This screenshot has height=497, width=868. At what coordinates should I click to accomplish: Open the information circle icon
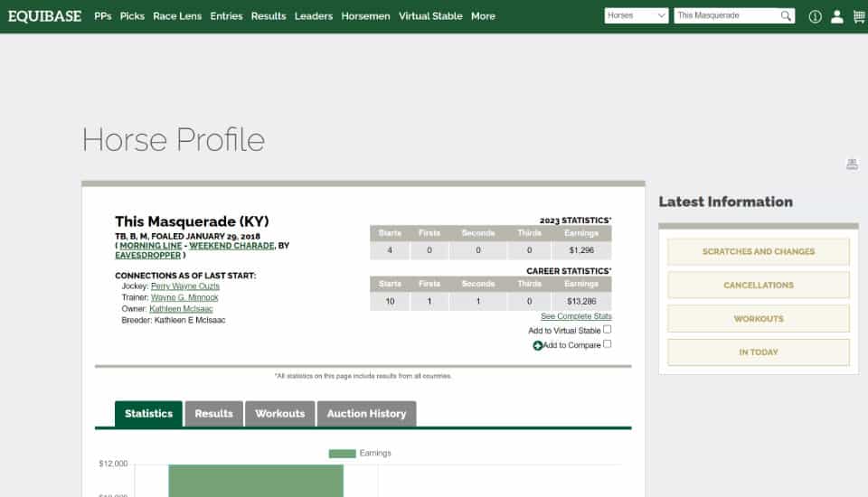pyautogui.click(x=815, y=16)
